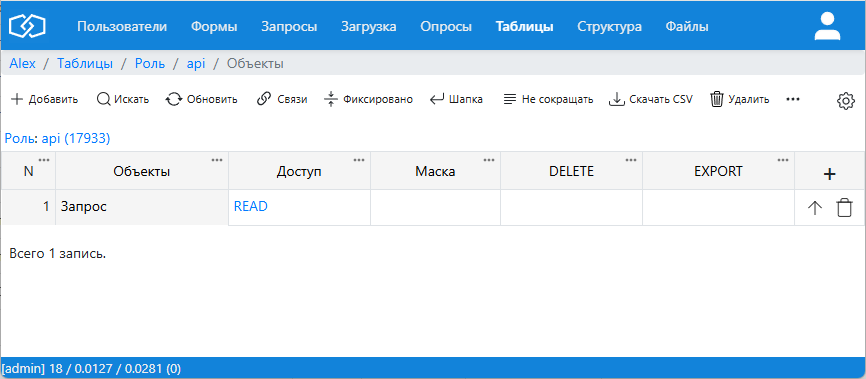Move the Запрос row up with the arrow

click(815, 208)
